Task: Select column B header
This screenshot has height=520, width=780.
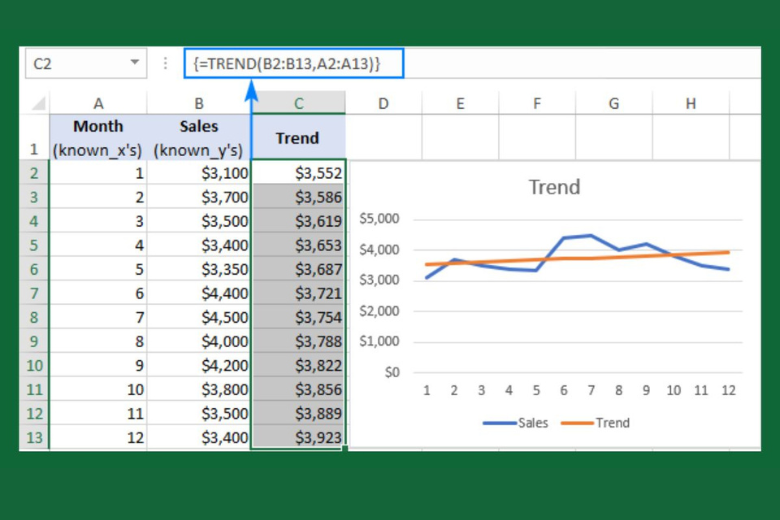Action: [x=199, y=103]
